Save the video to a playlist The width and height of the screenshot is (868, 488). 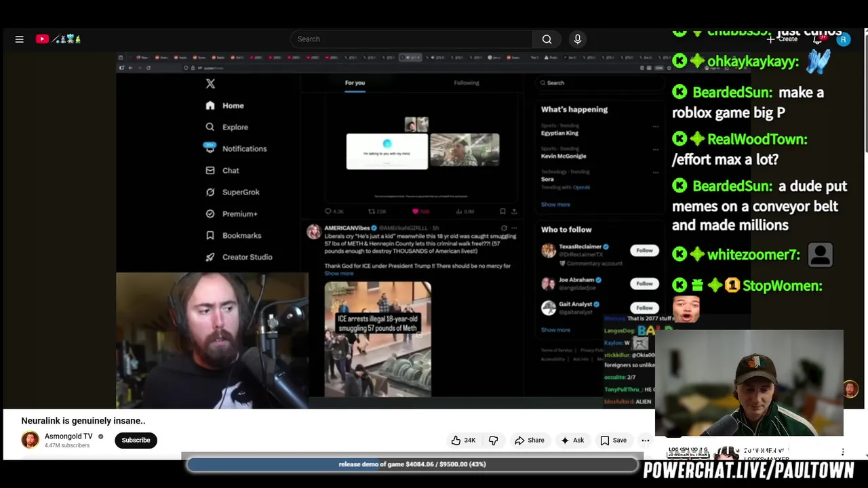pos(613,441)
